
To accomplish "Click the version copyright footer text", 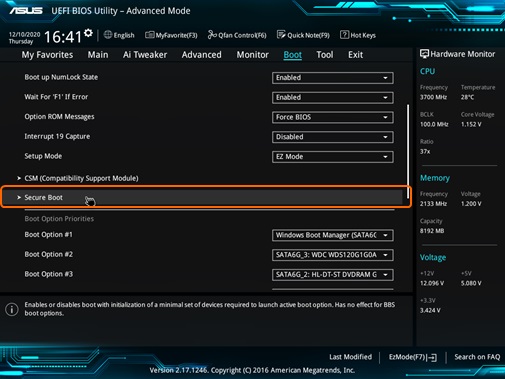I will click(x=252, y=370).
